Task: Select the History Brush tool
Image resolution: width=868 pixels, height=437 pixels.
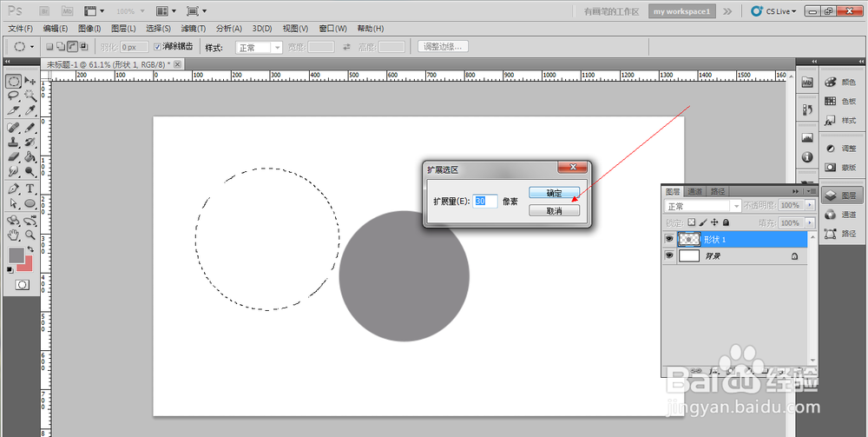Action: 30,142
